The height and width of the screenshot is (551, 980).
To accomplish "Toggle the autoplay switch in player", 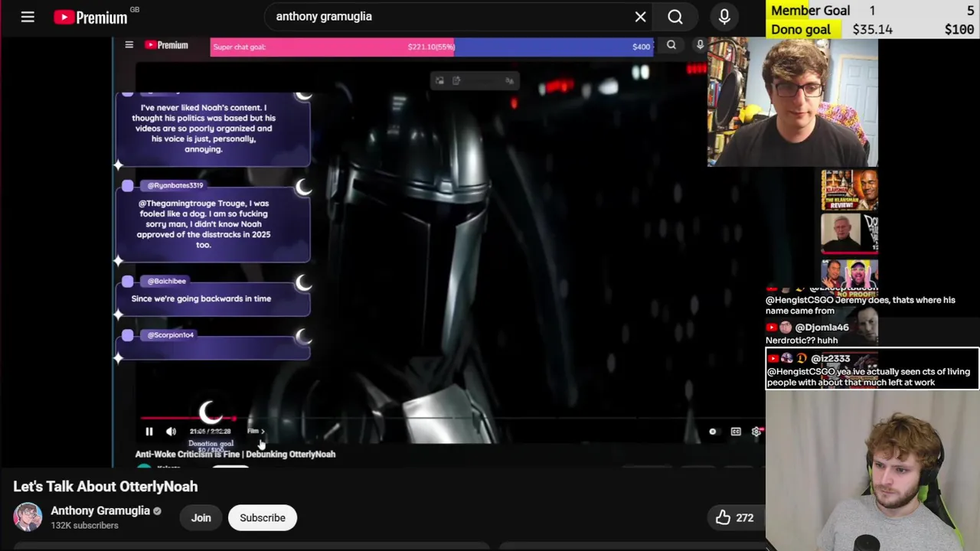I will coord(713,432).
